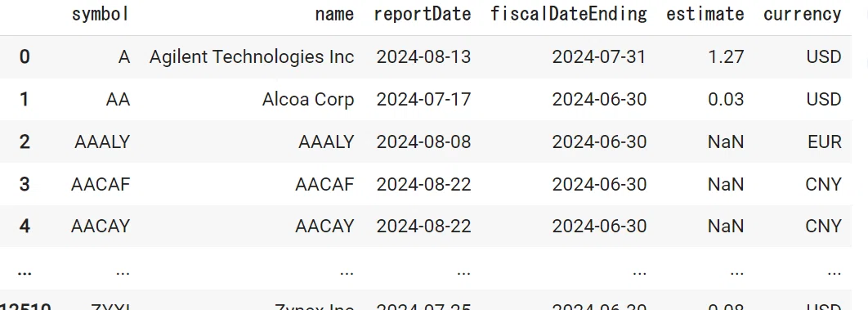Select the Alcoa Corp name cell
868x310 pixels.
(308, 100)
